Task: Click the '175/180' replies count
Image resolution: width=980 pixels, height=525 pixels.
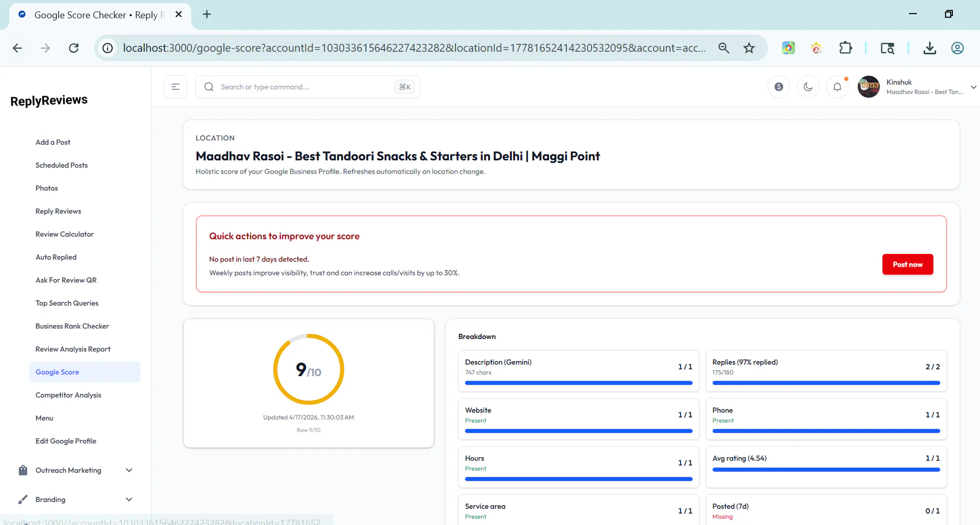Action: [722, 372]
